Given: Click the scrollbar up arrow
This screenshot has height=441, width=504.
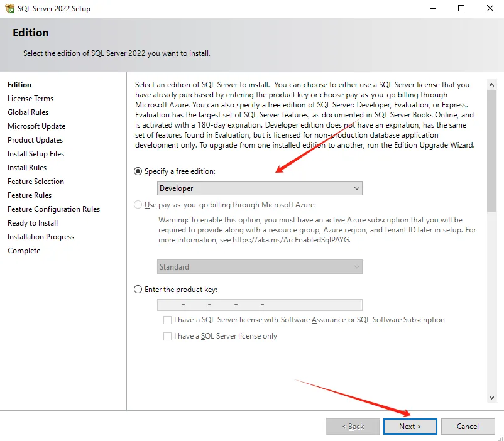Looking at the screenshot, I should pos(491,85).
